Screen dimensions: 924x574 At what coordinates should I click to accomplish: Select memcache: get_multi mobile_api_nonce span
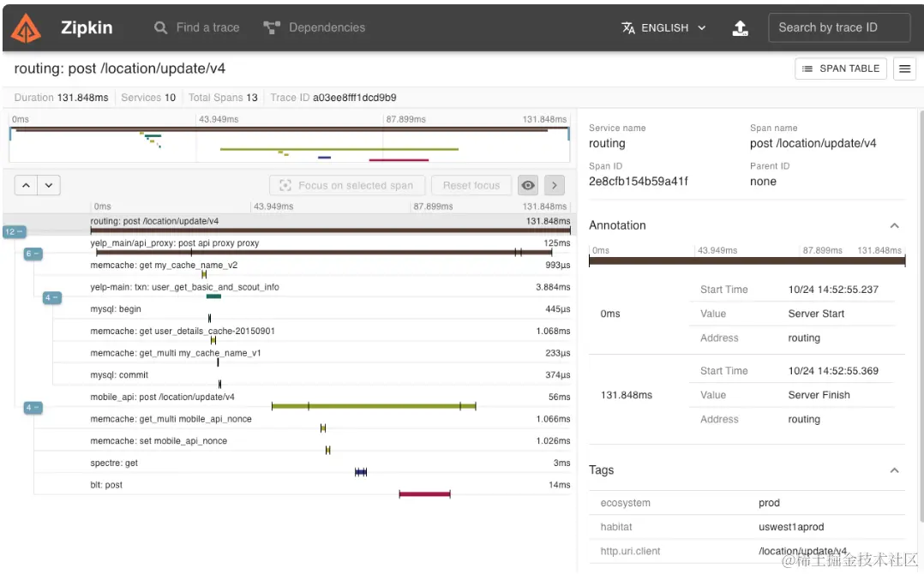330,422
